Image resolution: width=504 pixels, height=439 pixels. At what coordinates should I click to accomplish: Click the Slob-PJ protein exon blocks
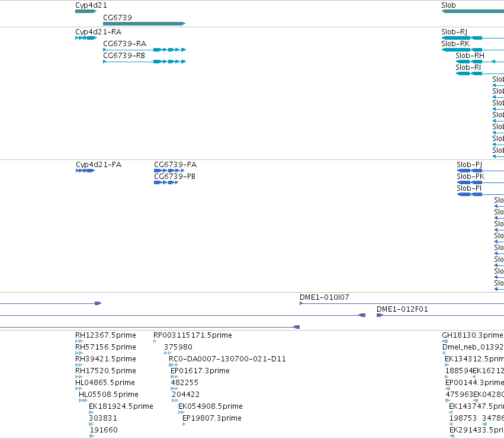(x=470, y=171)
